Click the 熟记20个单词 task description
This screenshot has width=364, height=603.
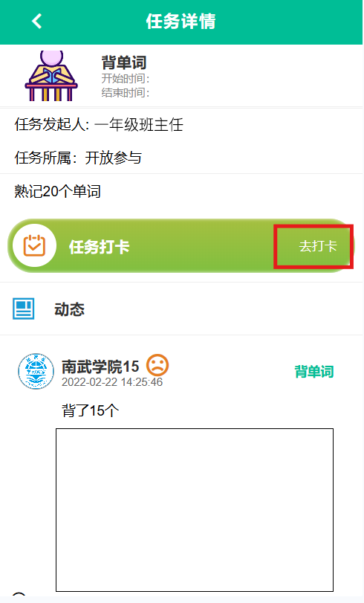coord(58,191)
